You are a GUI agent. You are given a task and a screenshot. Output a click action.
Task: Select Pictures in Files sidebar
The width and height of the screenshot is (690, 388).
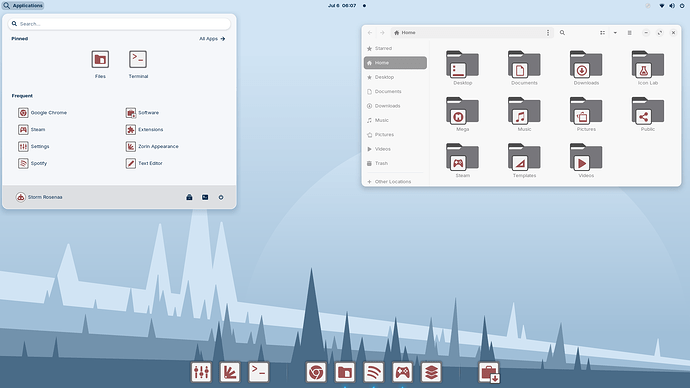pyautogui.click(x=395, y=135)
